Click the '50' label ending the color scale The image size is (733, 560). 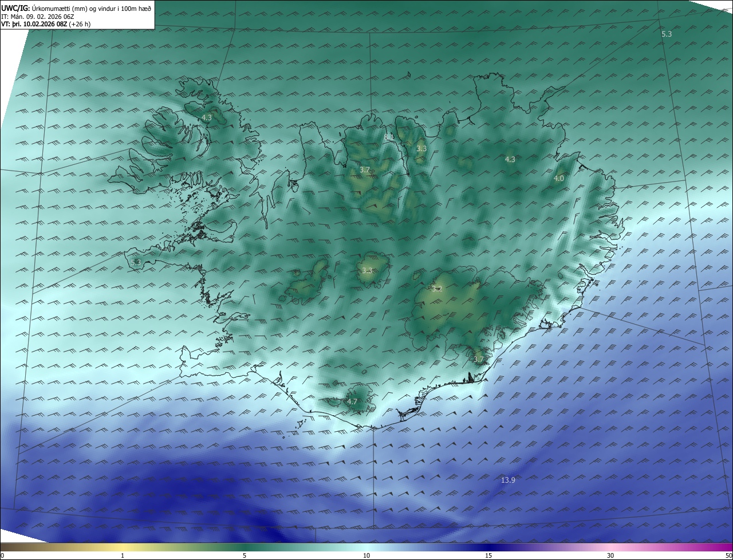(x=728, y=555)
